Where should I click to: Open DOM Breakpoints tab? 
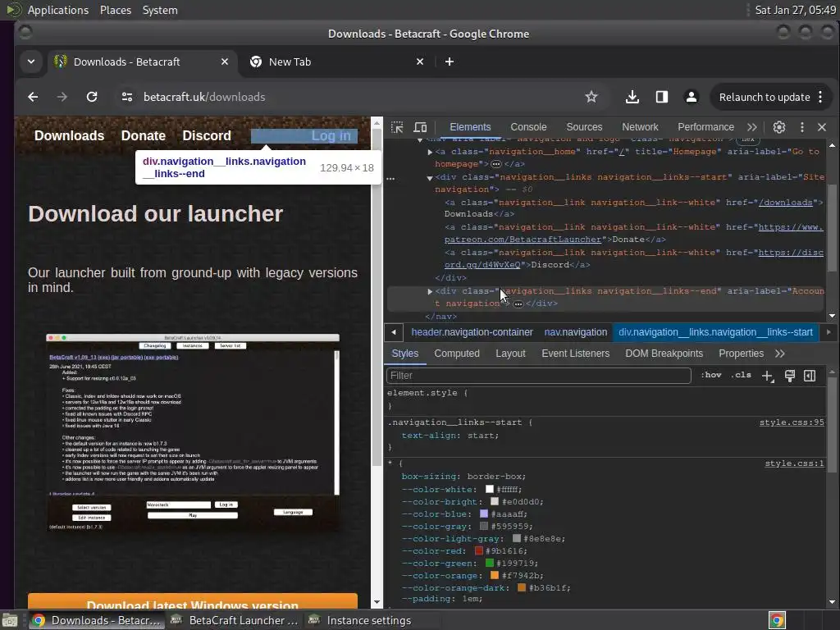point(664,354)
